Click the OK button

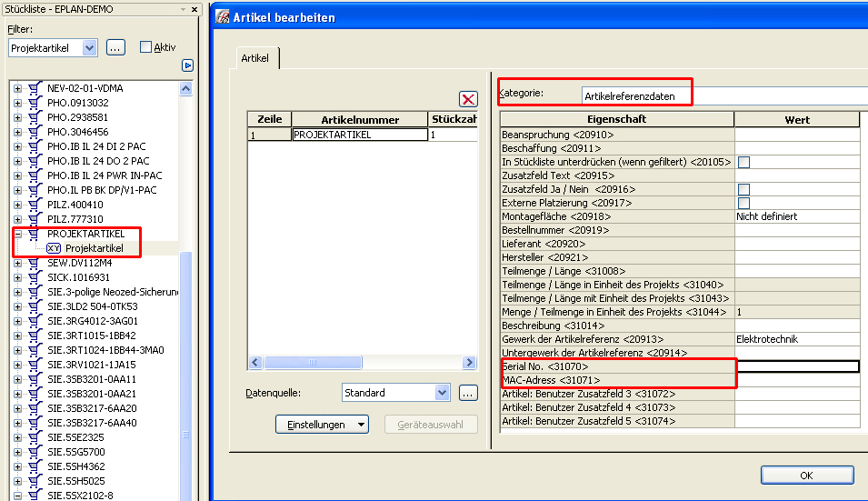click(x=806, y=475)
